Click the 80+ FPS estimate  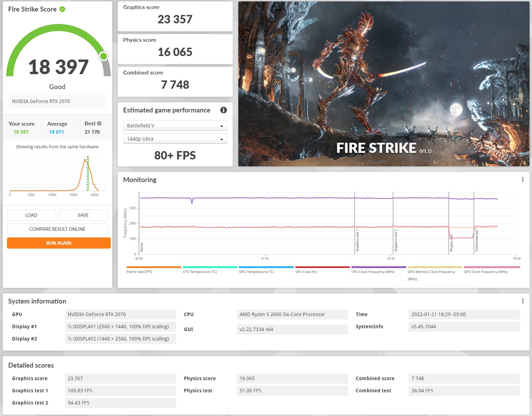pyautogui.click(x=175, y=155)
